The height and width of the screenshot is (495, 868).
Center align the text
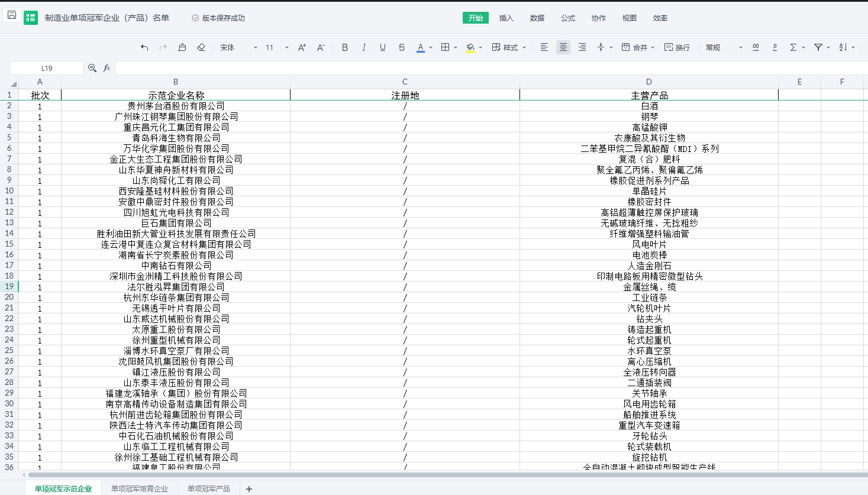click(563, 47)
